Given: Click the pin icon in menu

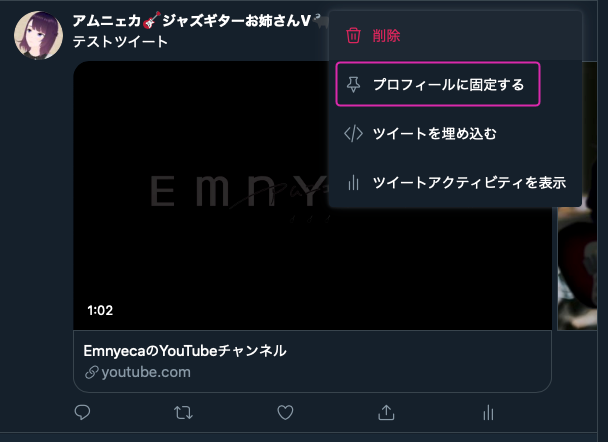Looking at the screenshot, I should click(x=353, y=84).
